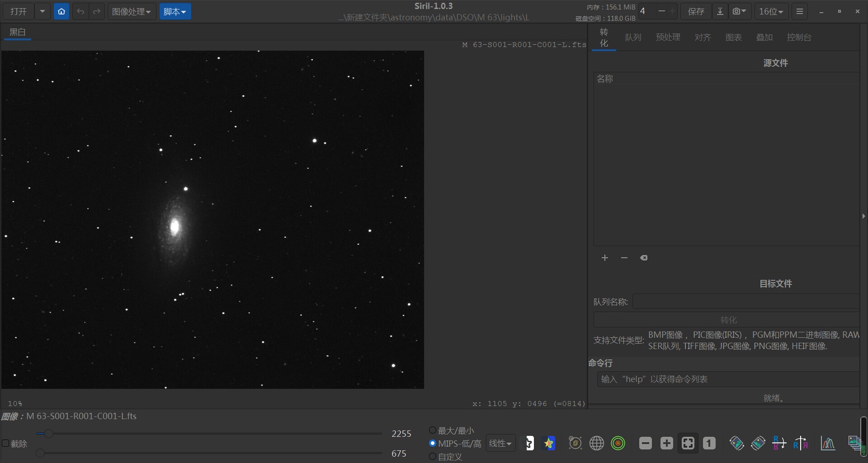This screenshot has width=868, height=463.
Task: Rotate image clockwise icon
Action: point(758,443)
